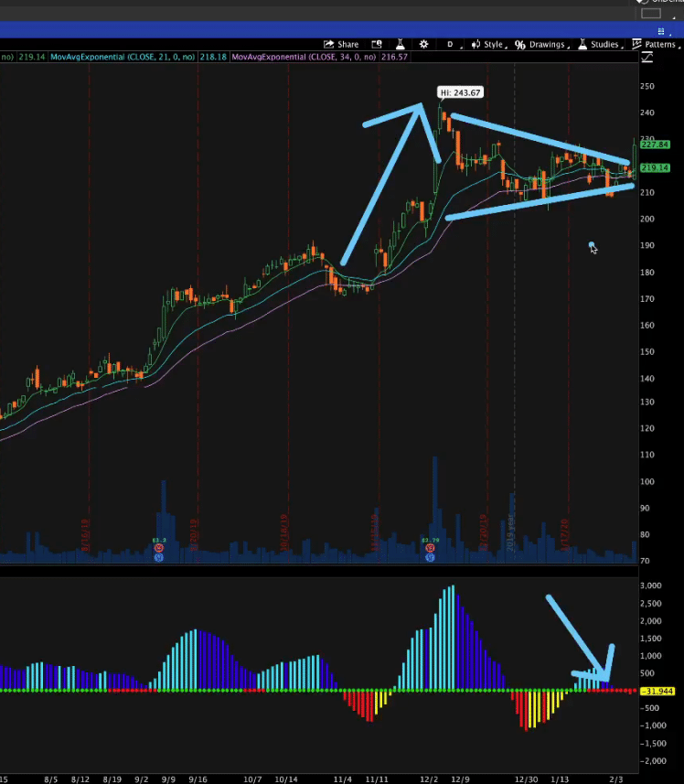Click the Share button
The height and width of the screenshot is (784, 684).
[341, 45]
